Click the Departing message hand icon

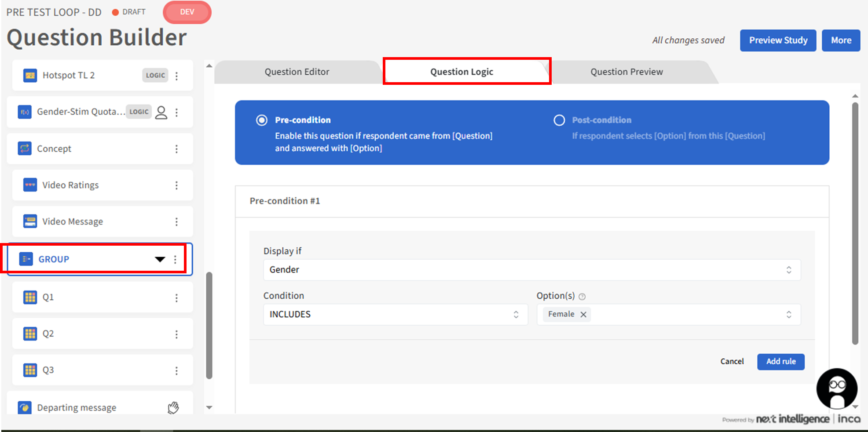(x=173, y=408)
